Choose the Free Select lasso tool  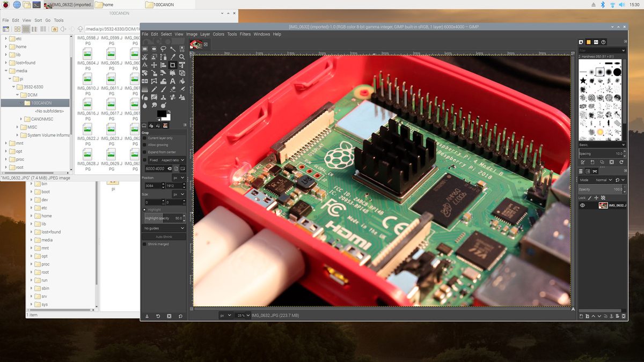coord(163,49)
